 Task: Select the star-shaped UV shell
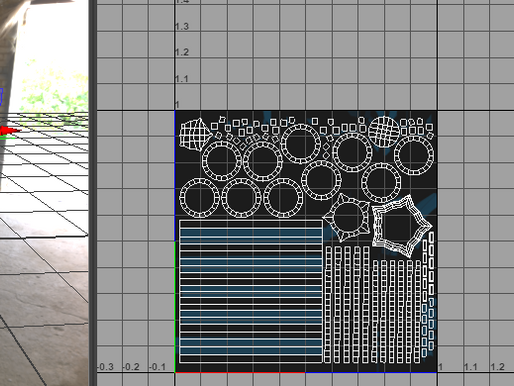(x=347, y=218)
